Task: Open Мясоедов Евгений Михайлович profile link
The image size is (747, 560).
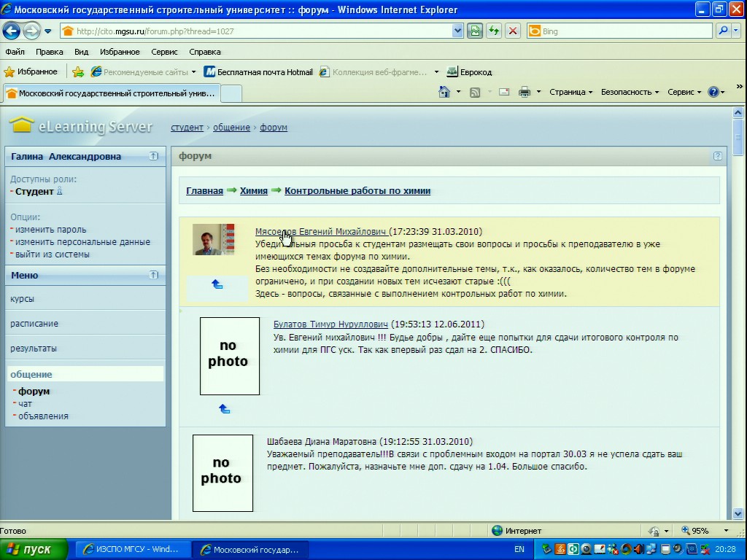Action: click(x=321, y=232)
